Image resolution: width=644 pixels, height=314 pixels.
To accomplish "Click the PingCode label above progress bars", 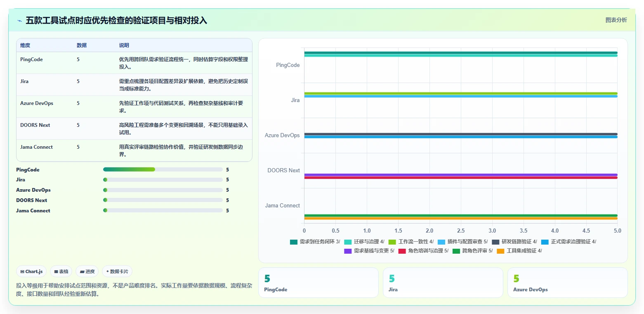I will tap(28, 170).
